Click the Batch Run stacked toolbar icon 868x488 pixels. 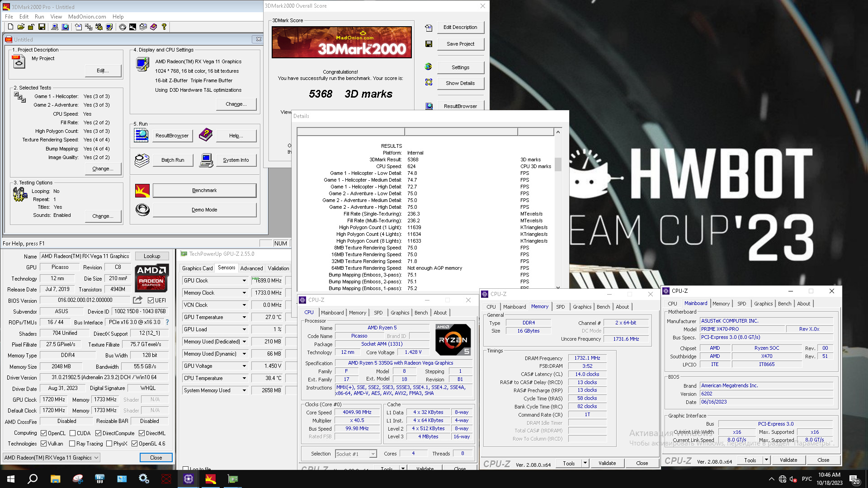(143, 27)
